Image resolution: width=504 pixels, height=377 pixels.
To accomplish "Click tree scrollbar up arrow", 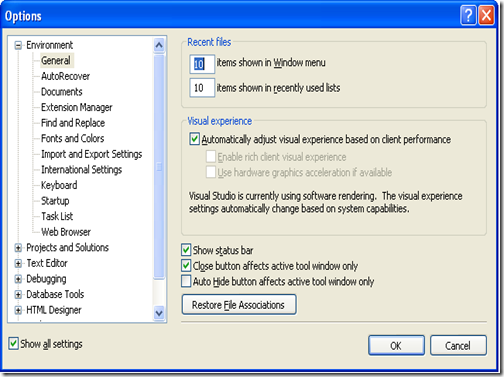I will 159,45.
